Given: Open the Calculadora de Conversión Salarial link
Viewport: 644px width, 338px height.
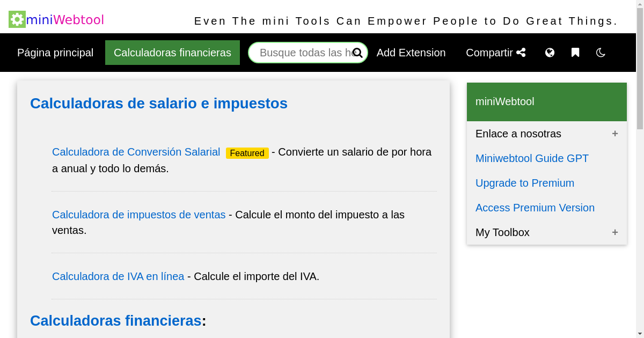Looking at the screenshot, I should coord(136,152).
